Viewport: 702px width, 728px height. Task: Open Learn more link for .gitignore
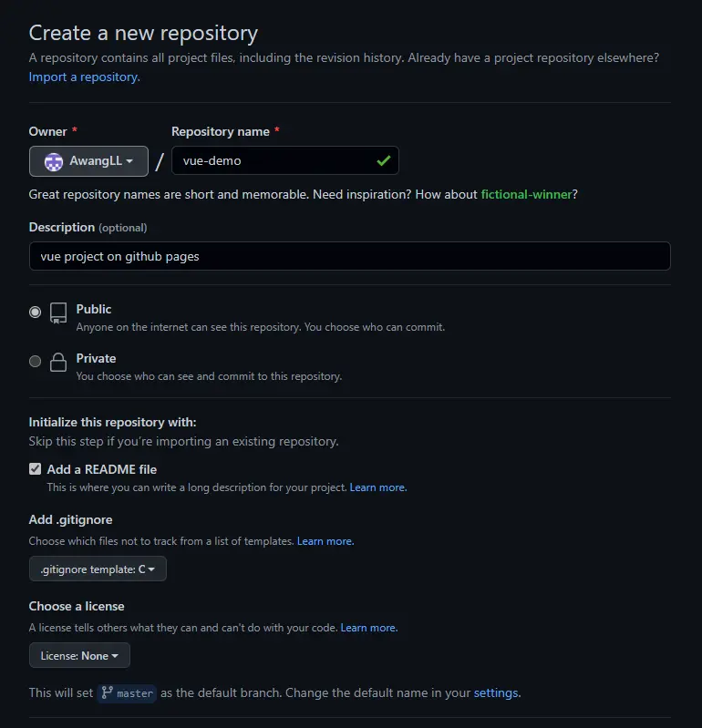(x=325, y=541)
